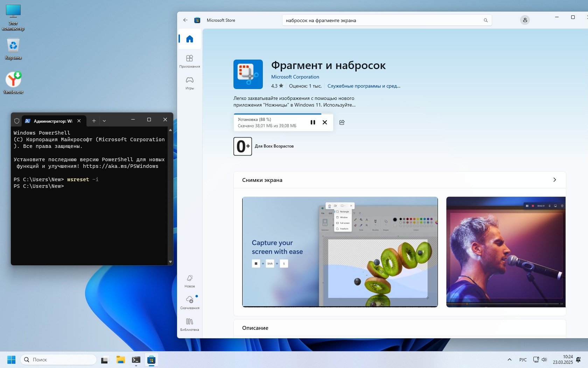The width and height of the screenshot is (588, 368).
Task: Open PowerShell new tab dropdown arrow
Action: [104, 121]
